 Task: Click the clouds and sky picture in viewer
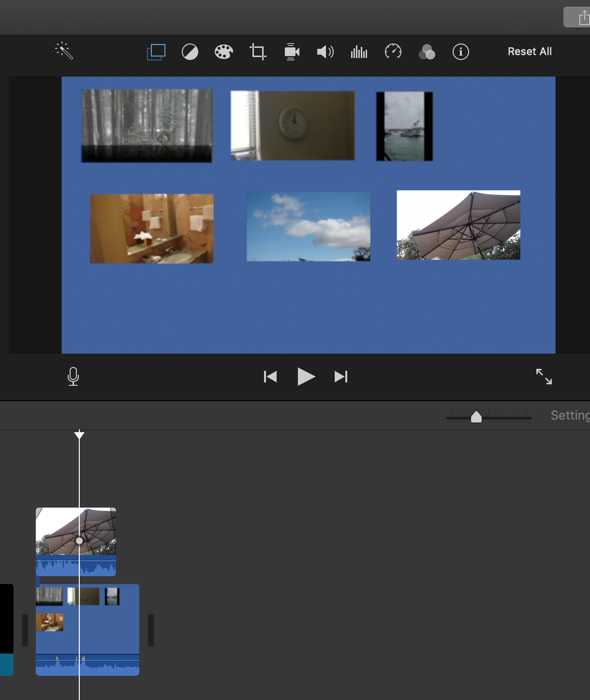309,227
